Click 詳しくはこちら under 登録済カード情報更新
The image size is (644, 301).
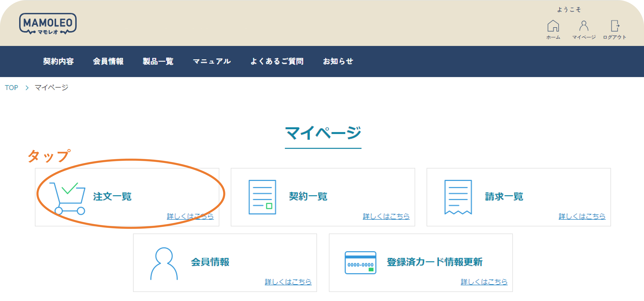(x=484, y=282)
